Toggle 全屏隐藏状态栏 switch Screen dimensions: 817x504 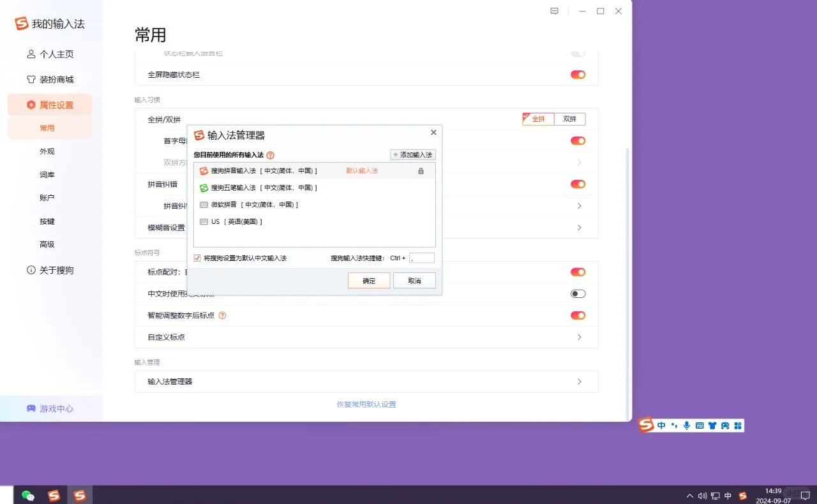[578, 75]
